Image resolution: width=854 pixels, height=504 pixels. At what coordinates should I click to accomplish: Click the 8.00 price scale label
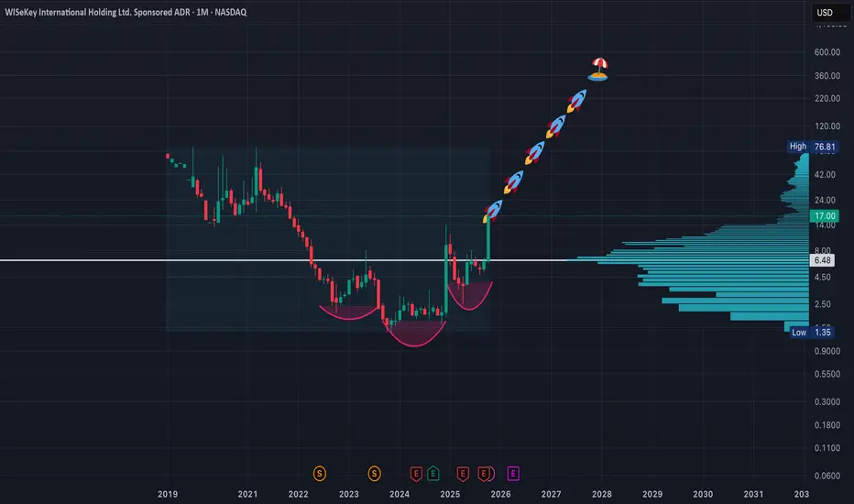823,251
